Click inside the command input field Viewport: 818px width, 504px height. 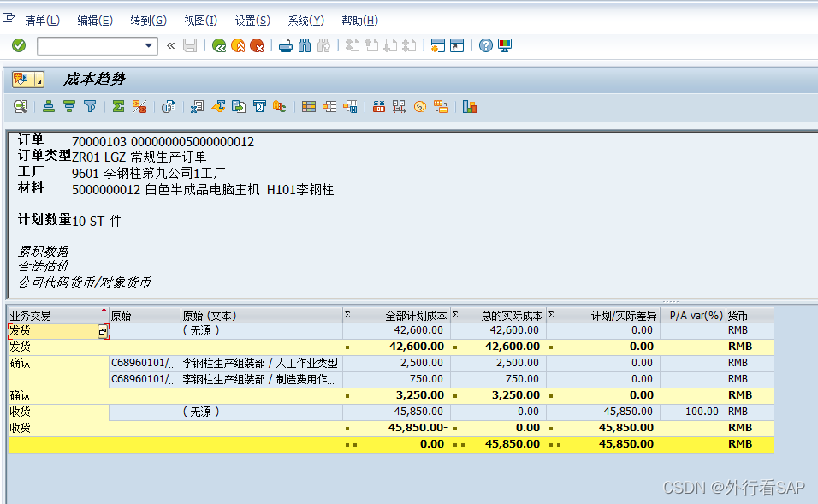click(x=90, y=45)
